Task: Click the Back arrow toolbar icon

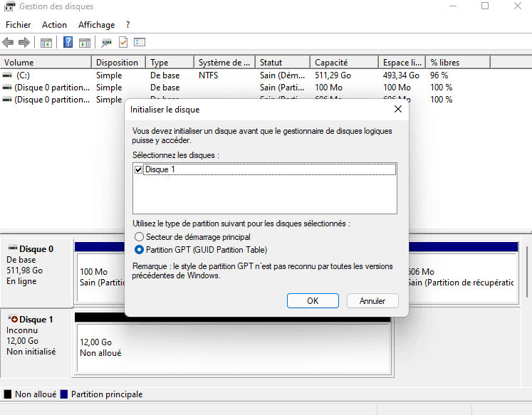Action: coord(8,43)
